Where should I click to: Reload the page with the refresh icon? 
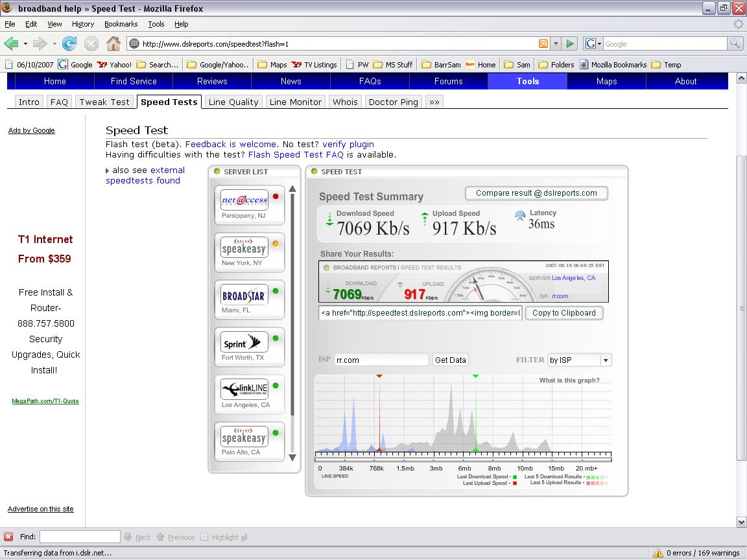tap(69, 44)
